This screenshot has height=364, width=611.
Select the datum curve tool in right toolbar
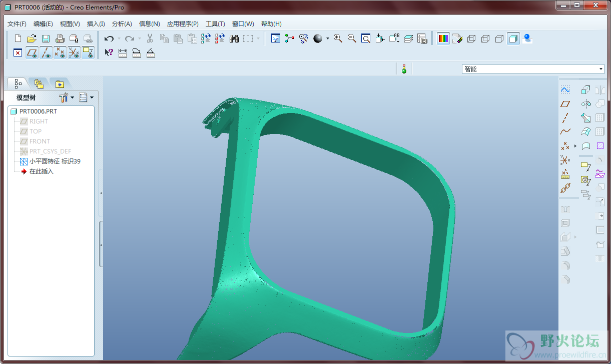point(565,132)
